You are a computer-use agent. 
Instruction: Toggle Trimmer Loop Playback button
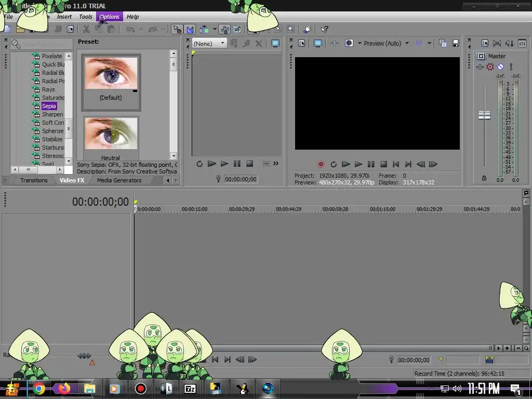coord(199,164)
